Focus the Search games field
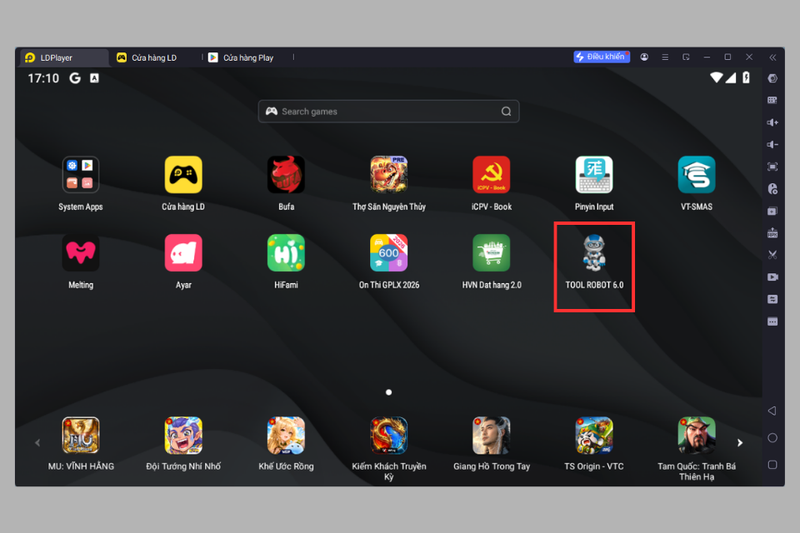The width and height of the screenshot is (800, 533). (x=389, y=111)
